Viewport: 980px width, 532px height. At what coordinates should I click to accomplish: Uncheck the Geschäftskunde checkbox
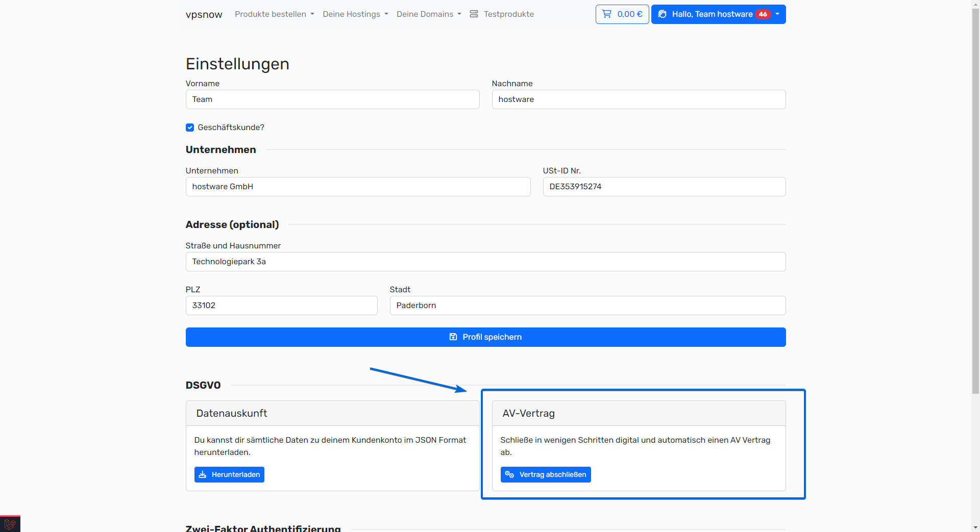[x=190, y=128]
